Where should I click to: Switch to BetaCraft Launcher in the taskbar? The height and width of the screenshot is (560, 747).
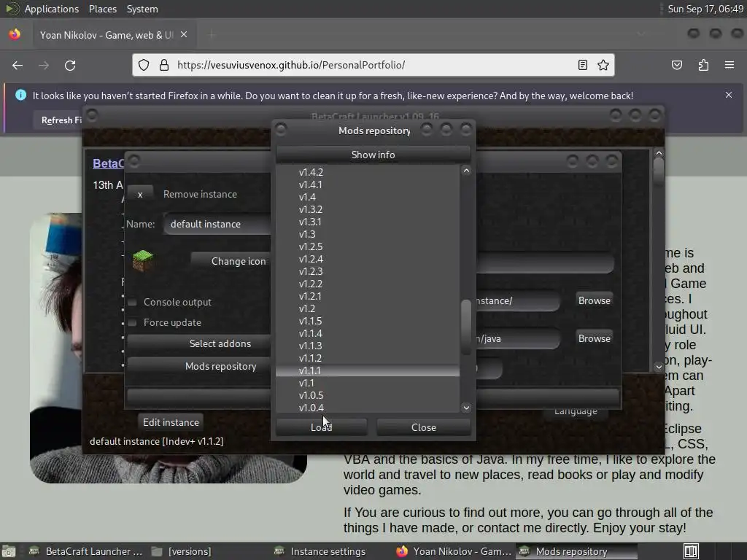click(x=85, y=551)
